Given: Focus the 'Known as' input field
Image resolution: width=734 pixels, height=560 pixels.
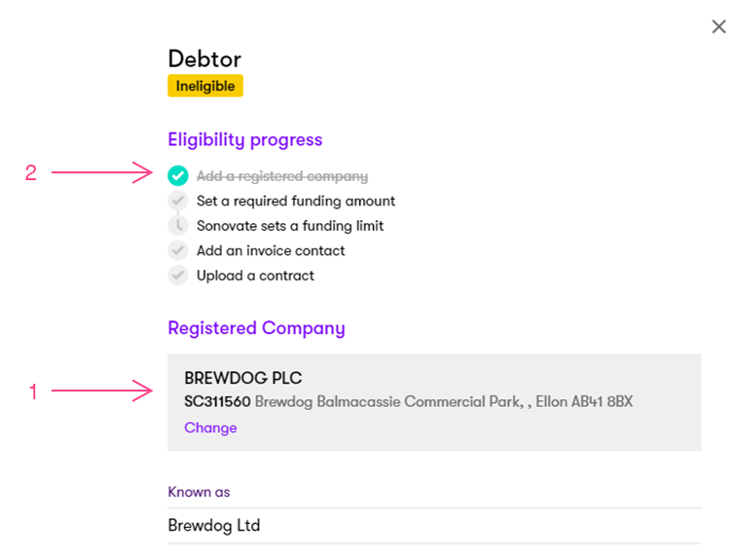Looking at the screenshot, I should pos(434,526).
